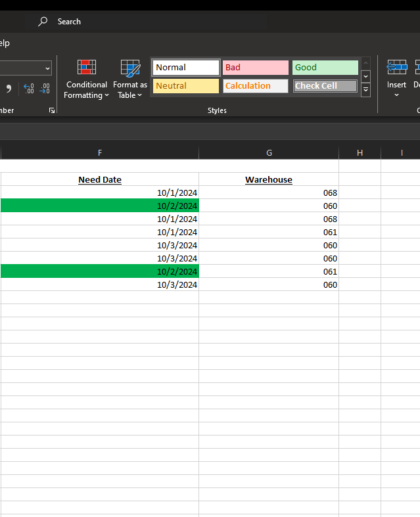Select warehouse 060 cell beside green 10/2/2024
Viewport: 420px width, 517px height.
(x=269, y=206)
